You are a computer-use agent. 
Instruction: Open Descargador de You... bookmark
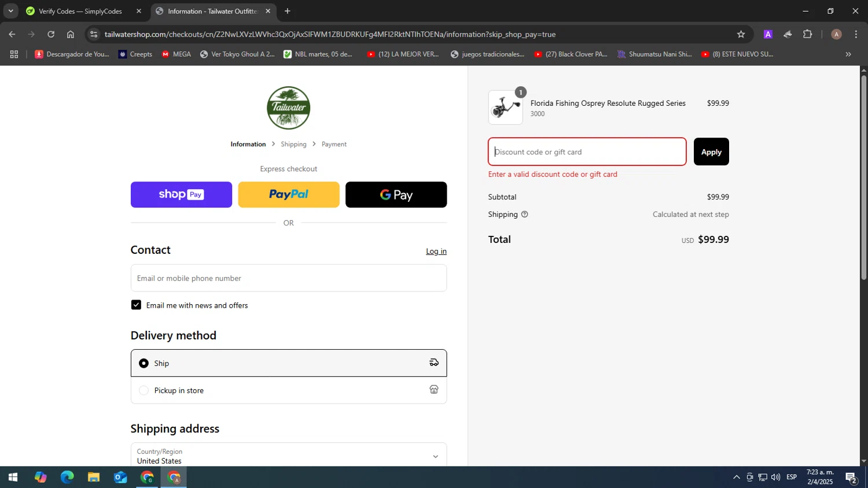coord(72,54)
